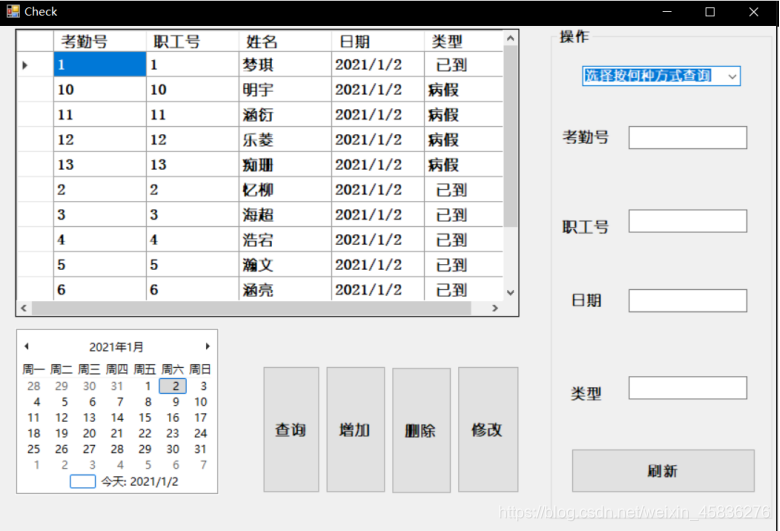The image size is (780, 531).
Task: Click the table scroll up arrow
Action: click(x=510, y=38)
